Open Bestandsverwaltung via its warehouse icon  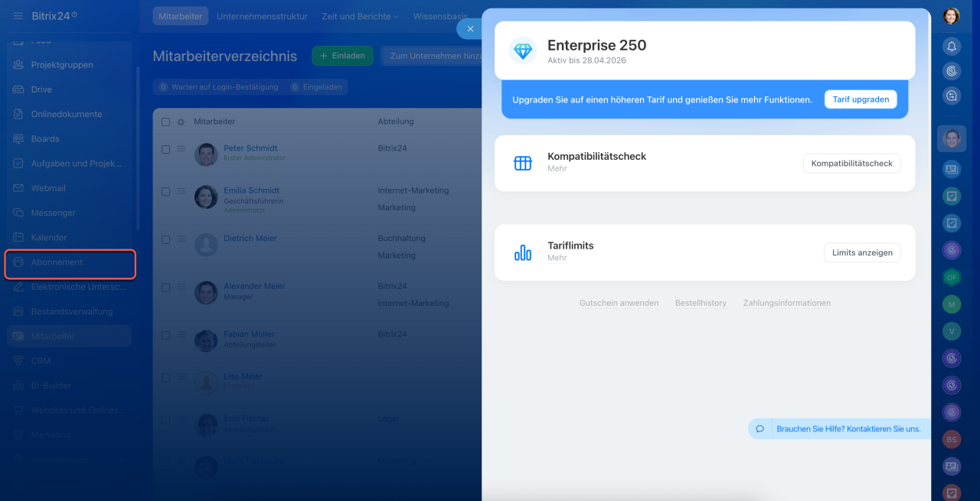[18, 311]
